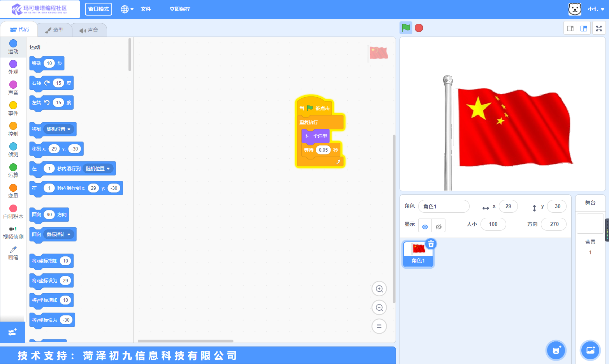Screen dimensions: 609x364
Task: Select the 画笔 pen category
Action: click(13, 253)
